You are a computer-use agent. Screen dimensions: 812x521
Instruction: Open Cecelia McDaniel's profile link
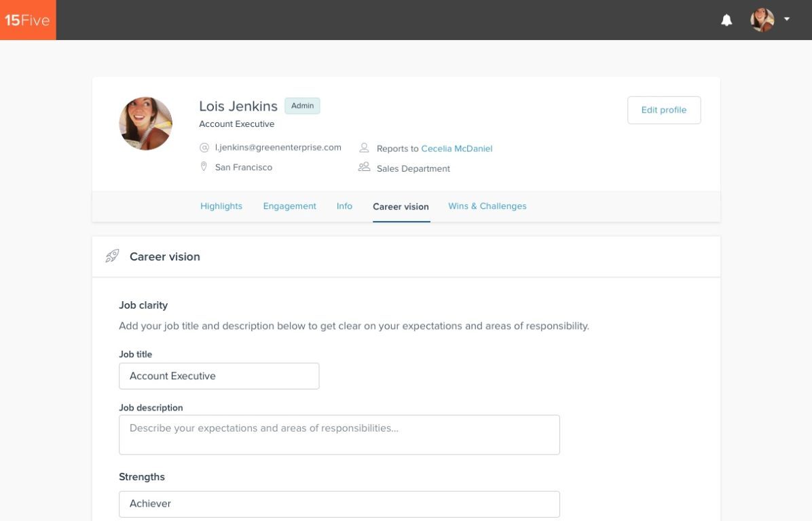point(456,149)
